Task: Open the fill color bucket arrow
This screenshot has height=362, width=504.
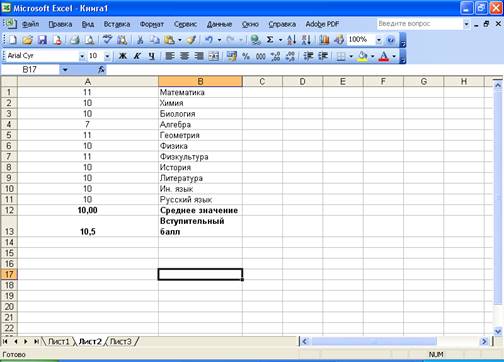Action: [372, 56]
